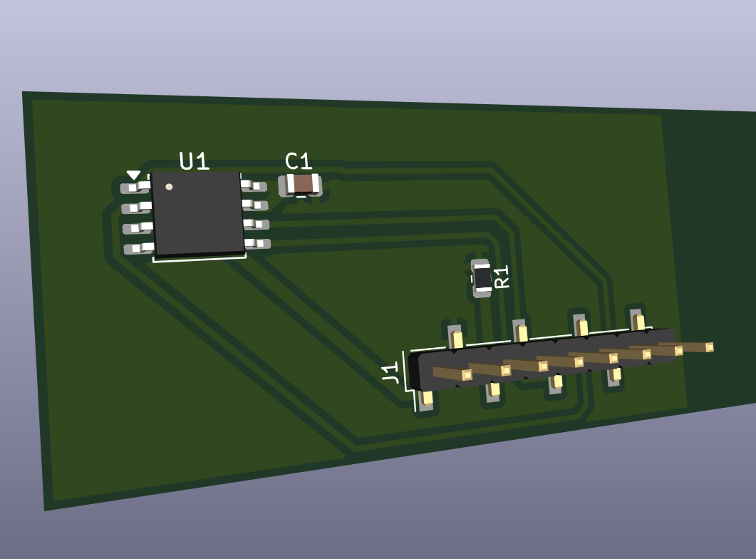Click the bottom-right pin of U1
The width and height of the screenshot is (756, 559).
tap(257, 244)
